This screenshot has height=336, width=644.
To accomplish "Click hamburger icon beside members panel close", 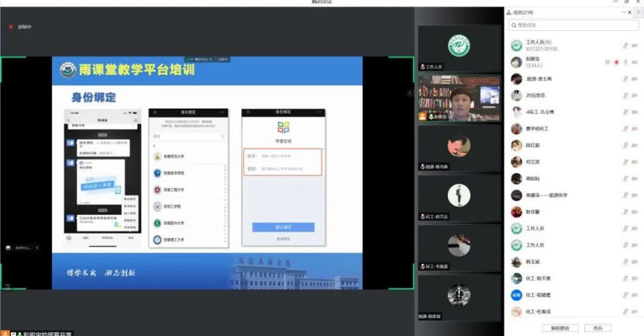I will point(639,12).
